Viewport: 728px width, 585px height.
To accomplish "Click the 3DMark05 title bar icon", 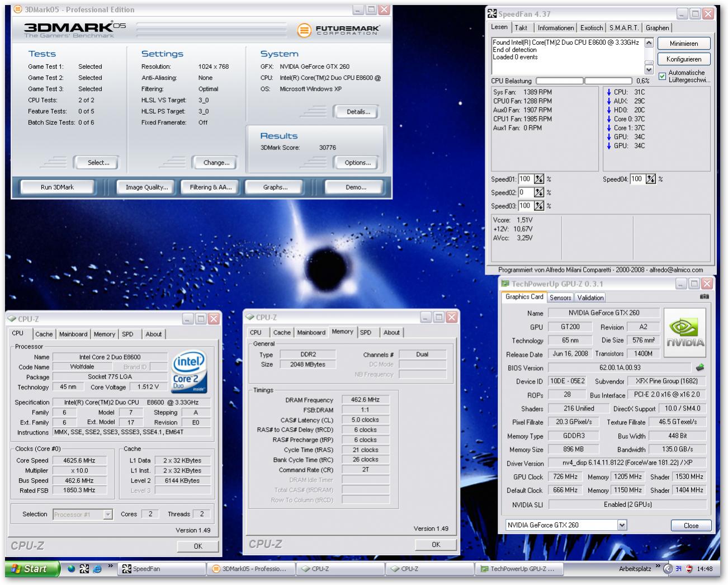I will 18,10.
